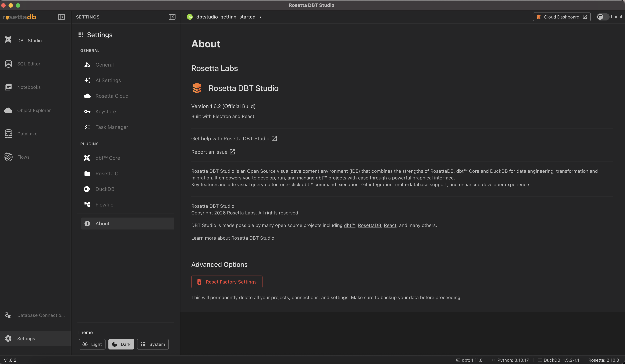Open the General settings page
The width and height of the screenshot is (625, 364).
pyautogui.click(x=127, y=65)
